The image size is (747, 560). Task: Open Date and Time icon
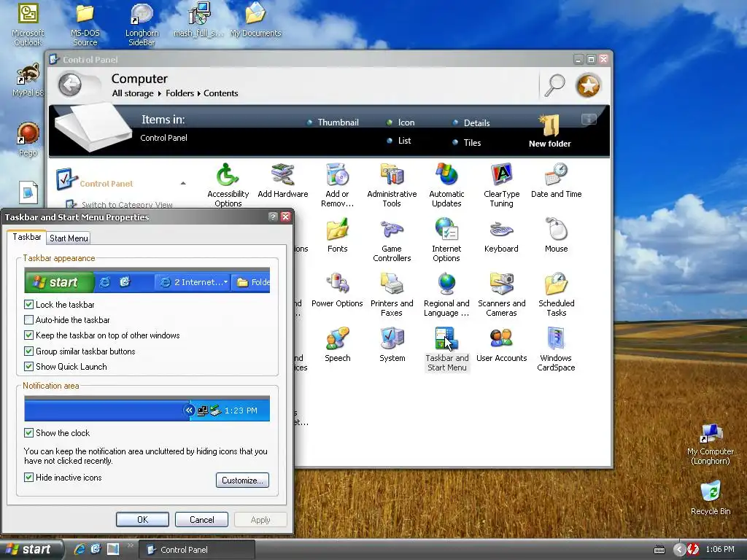pyautogui.click(x=556, y=181)
